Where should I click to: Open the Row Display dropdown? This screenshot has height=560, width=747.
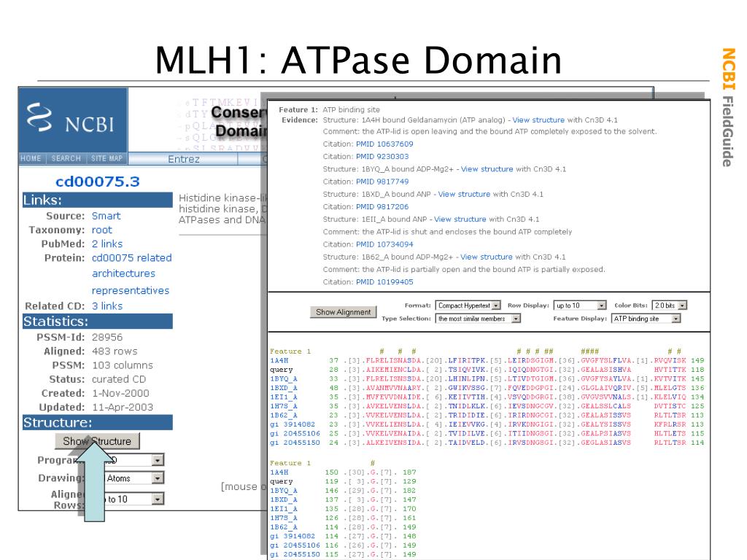(x=580, y=306)
